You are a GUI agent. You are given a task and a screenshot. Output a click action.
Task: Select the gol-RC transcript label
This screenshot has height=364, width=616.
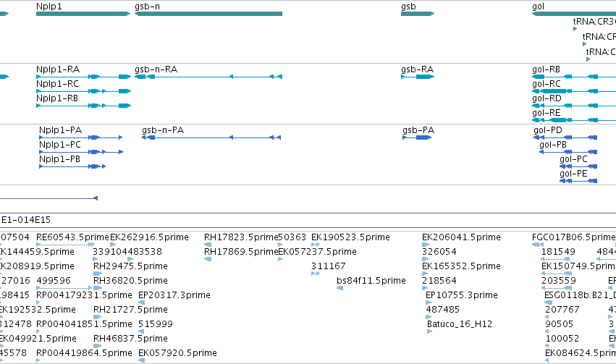click(546, 84)
